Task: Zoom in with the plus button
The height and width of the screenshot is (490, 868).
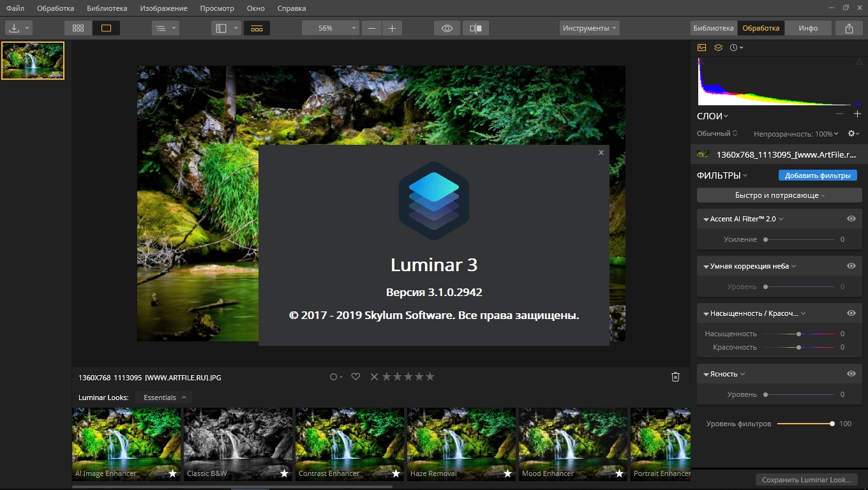Action: pos(392,28)
